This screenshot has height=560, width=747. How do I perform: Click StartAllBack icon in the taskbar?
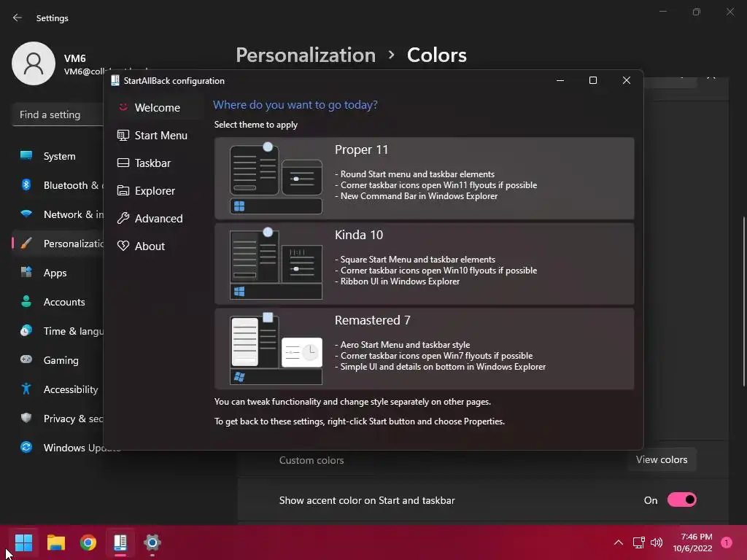pos(120,542)
